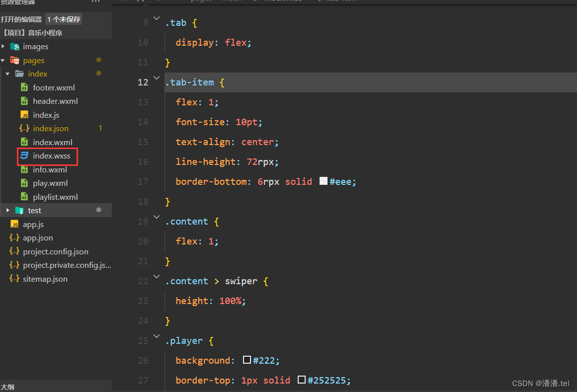This screenshot has width=577, height=392.
Task: Open index.wxml file
Action: pos(53,142)
